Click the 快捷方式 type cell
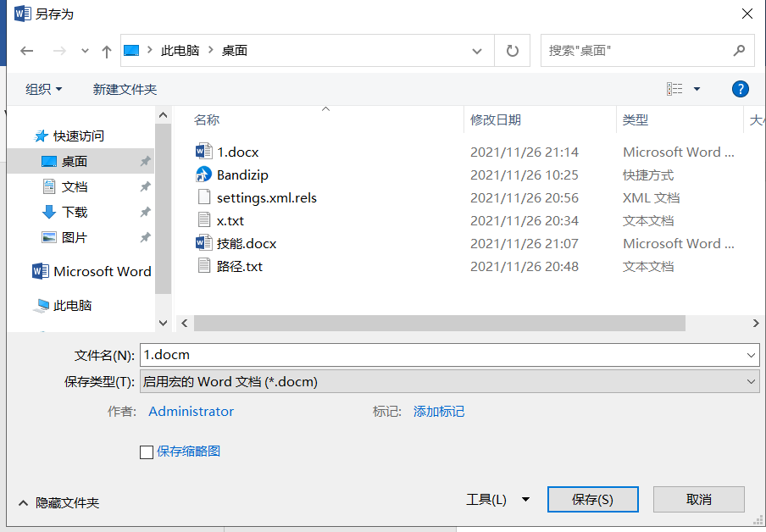This screenshot has height=532, width=766. 647,175
